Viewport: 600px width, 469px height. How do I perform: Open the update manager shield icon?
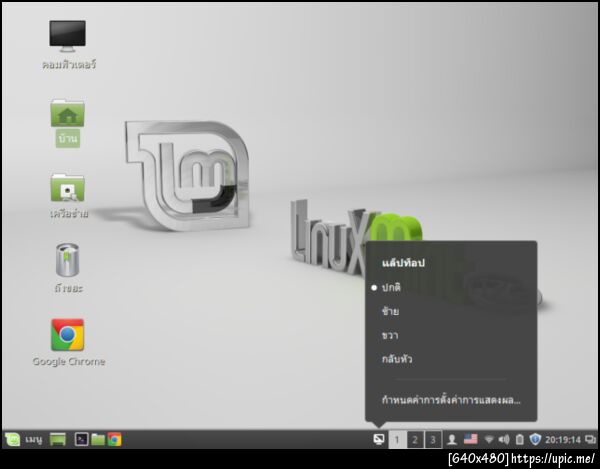tap(535, 440)
